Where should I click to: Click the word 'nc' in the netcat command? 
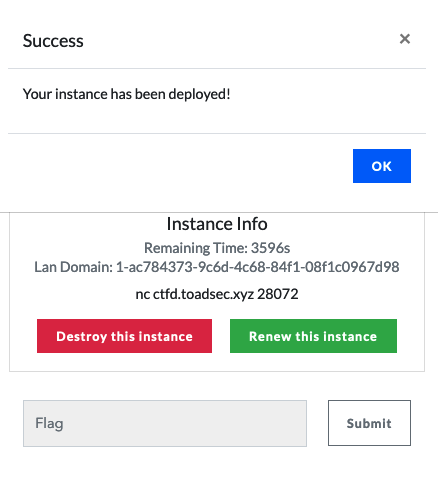143,294
